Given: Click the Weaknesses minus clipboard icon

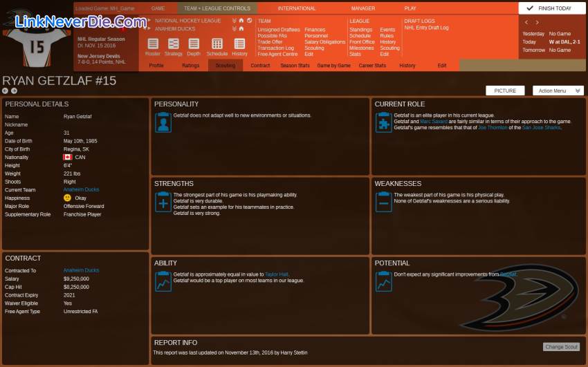Looking at the screenshot, I should (x=384, y=202).
